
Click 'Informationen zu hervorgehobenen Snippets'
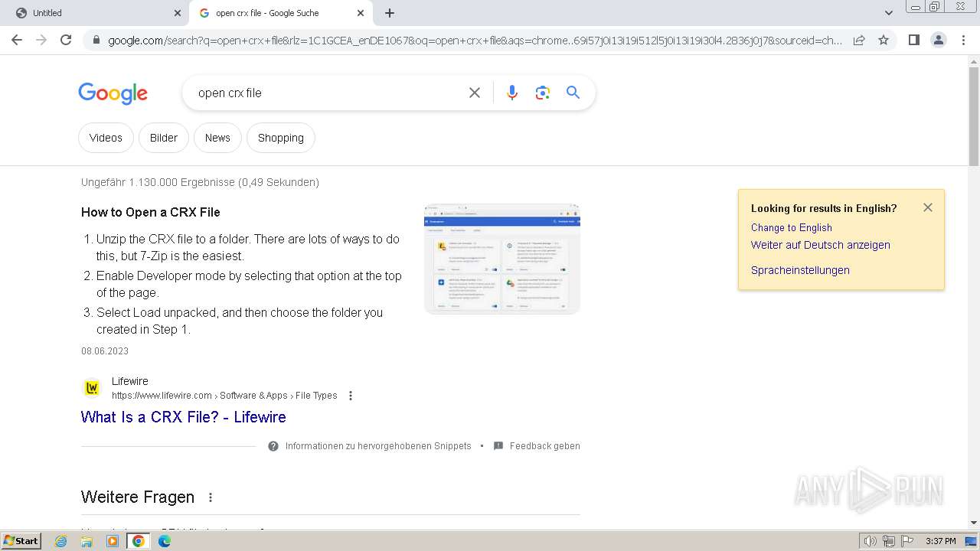378,446
